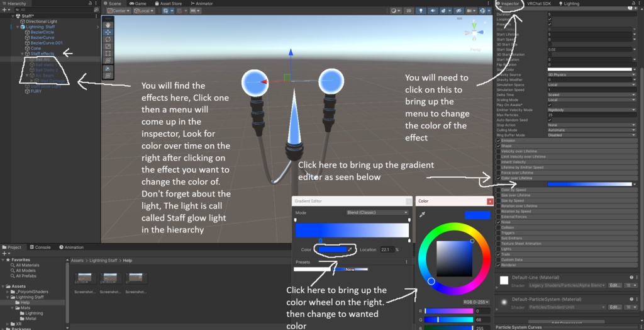Open scene Gizmos menu icon
The image size is (644, 330).
[483, 11]
